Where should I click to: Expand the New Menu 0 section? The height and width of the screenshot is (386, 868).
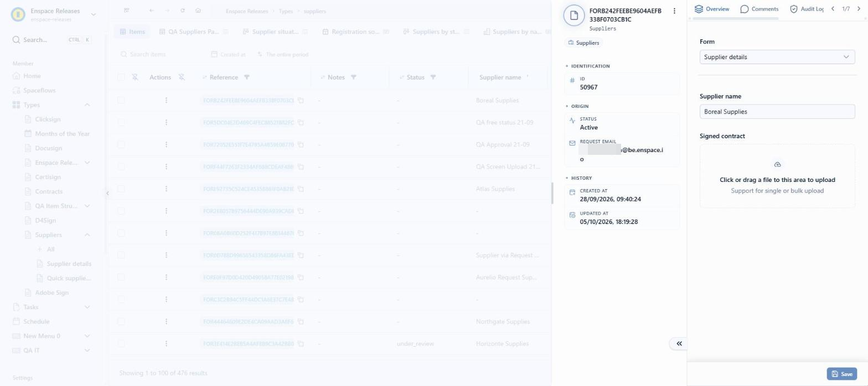[87, 336]
